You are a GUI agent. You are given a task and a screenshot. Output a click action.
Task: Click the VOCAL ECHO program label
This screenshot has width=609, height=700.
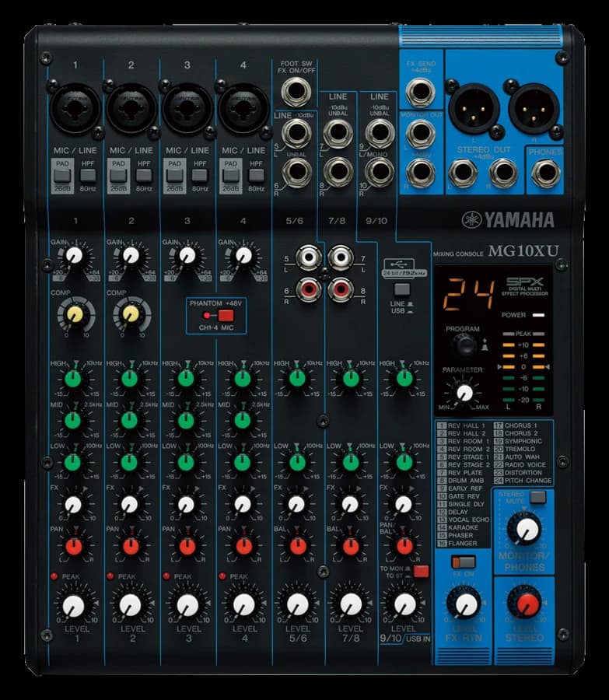coord(469,520)
